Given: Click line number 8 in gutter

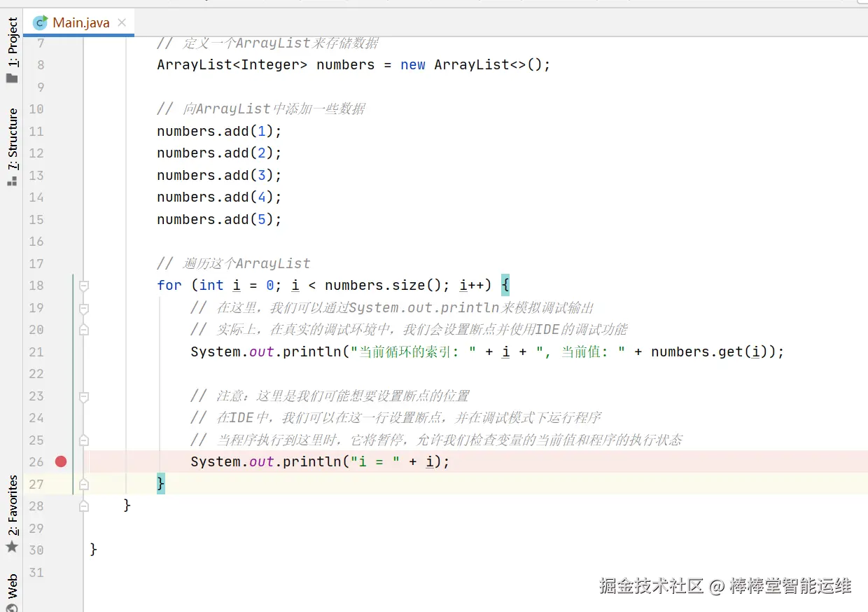Looking at the screenshot, I should tap(40, 65).
